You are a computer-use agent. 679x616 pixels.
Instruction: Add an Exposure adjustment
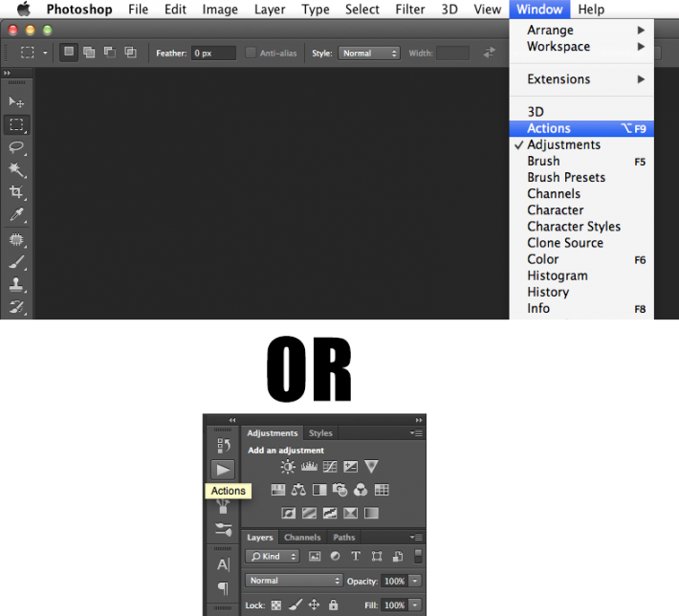point(350,467)
